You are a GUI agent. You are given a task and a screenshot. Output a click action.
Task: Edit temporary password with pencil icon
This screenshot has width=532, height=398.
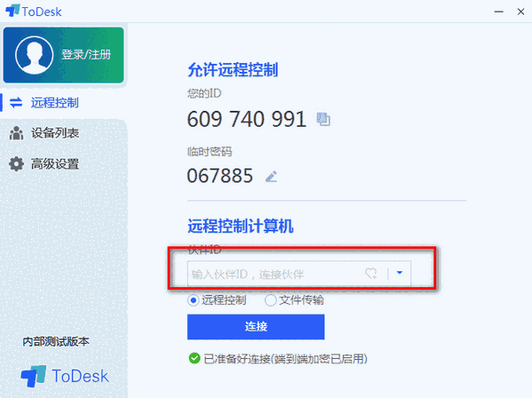[271, 176]
